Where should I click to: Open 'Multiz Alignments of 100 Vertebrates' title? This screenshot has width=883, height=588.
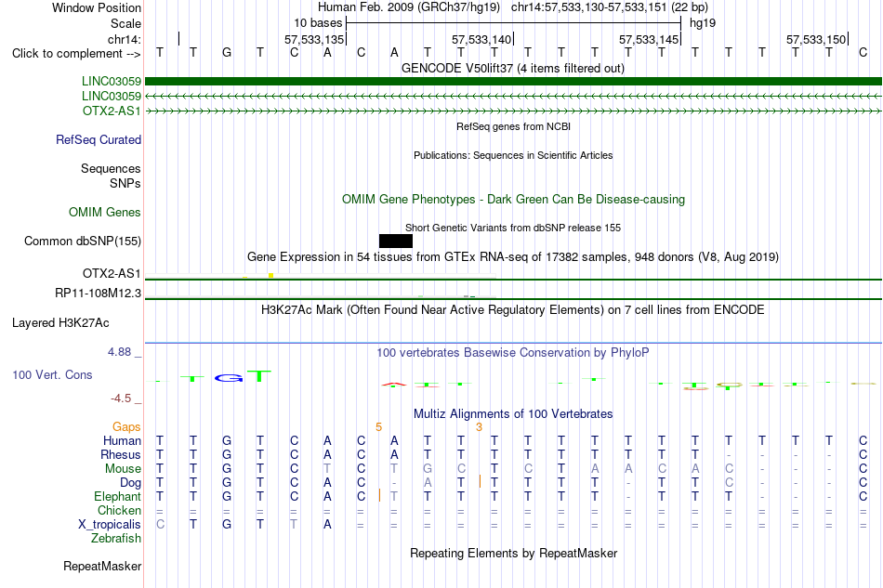(x=513, y=414)
